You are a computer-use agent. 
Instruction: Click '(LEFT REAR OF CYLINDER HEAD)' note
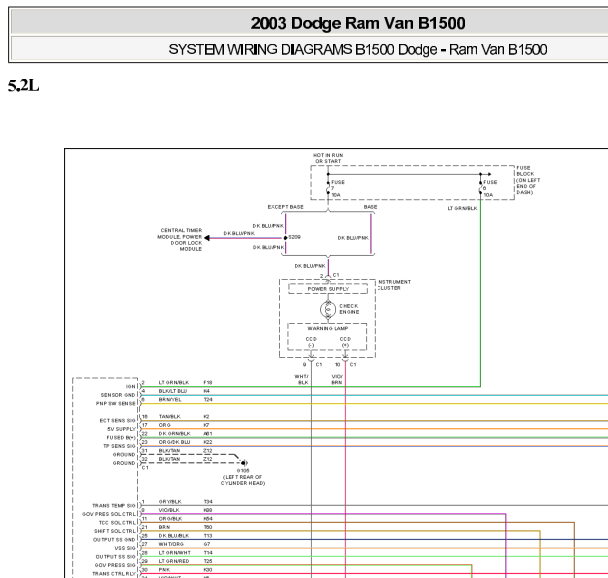[x=243, y=480]
